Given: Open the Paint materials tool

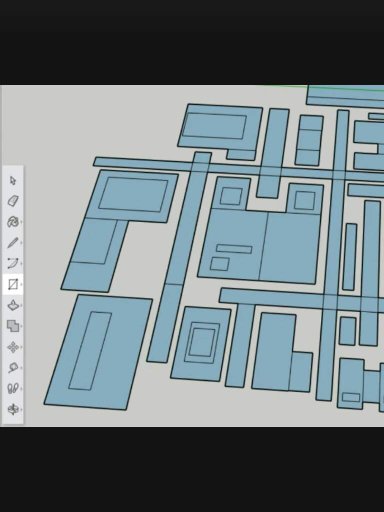Looking at the screenshot, I should click(x=13, y=222).
